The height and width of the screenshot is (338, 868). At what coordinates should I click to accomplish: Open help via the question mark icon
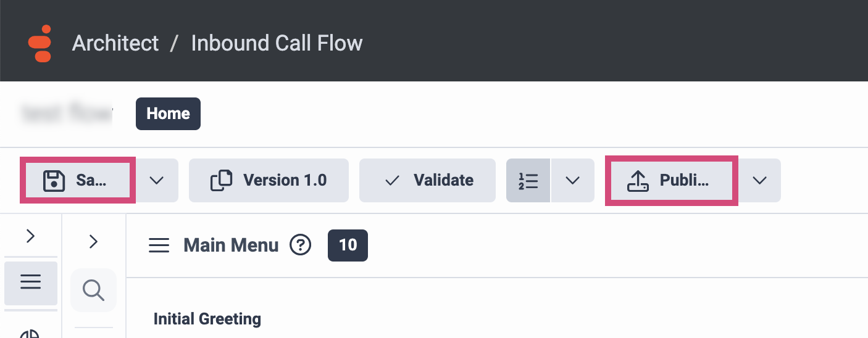[x=301, y=245]
